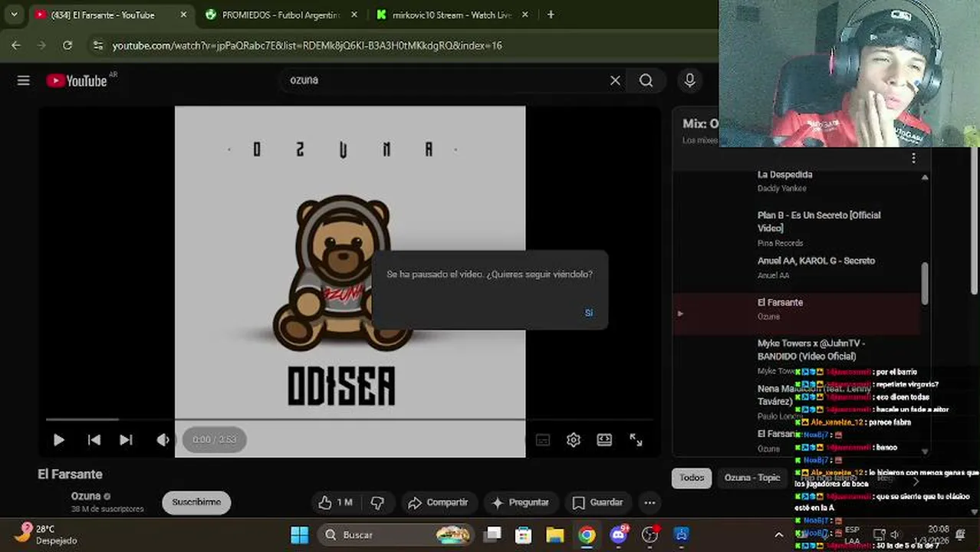The width and height of the screenshot is (980, 552).
Task: Open Google Chrome on the taskbar
Action: [587, 534]
